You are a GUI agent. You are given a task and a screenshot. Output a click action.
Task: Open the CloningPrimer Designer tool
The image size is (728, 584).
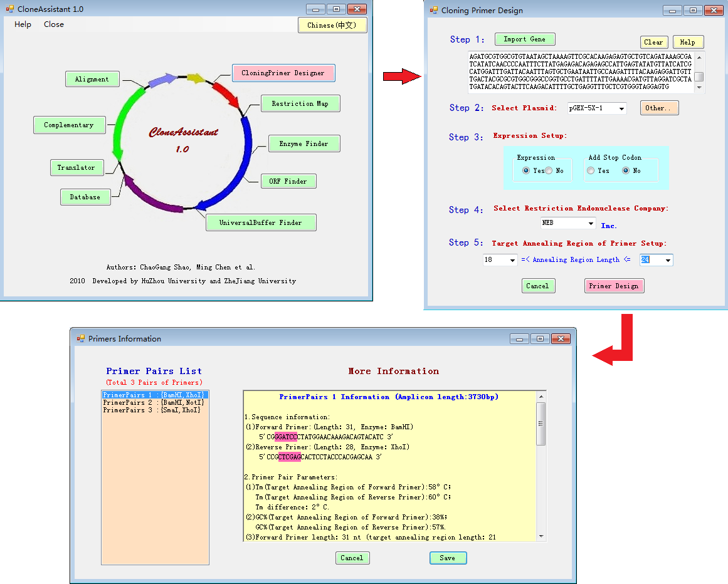[x=283, y=73]
